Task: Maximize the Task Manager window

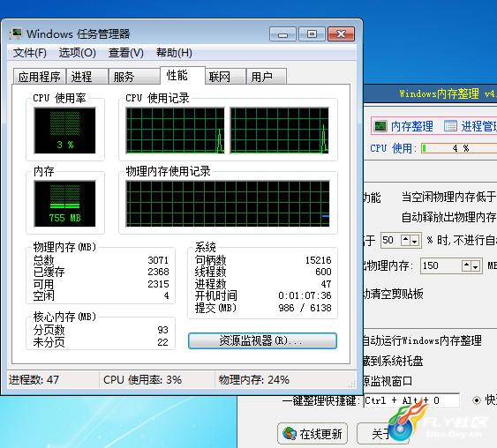Action: pyautogui.click(x=312, y=34)
